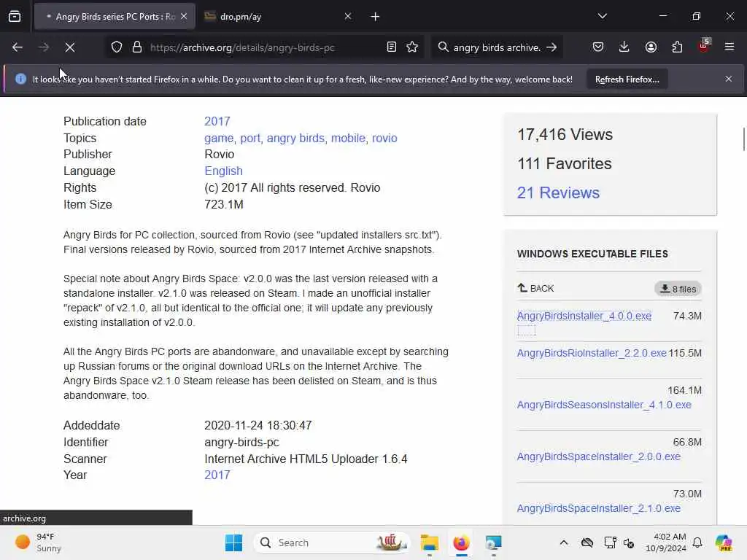Close the Angry Birds series PC Ports tab
Screen dimensions: 747x560
click(184, 17)
